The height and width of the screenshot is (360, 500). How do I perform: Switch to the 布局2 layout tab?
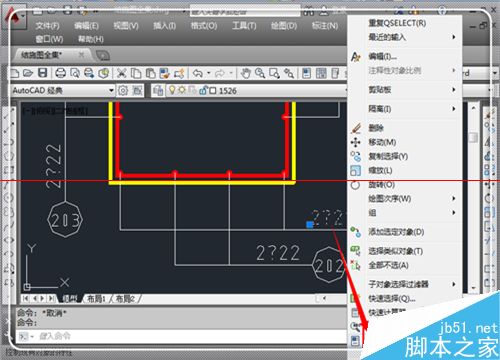click(x=125, y=299)
